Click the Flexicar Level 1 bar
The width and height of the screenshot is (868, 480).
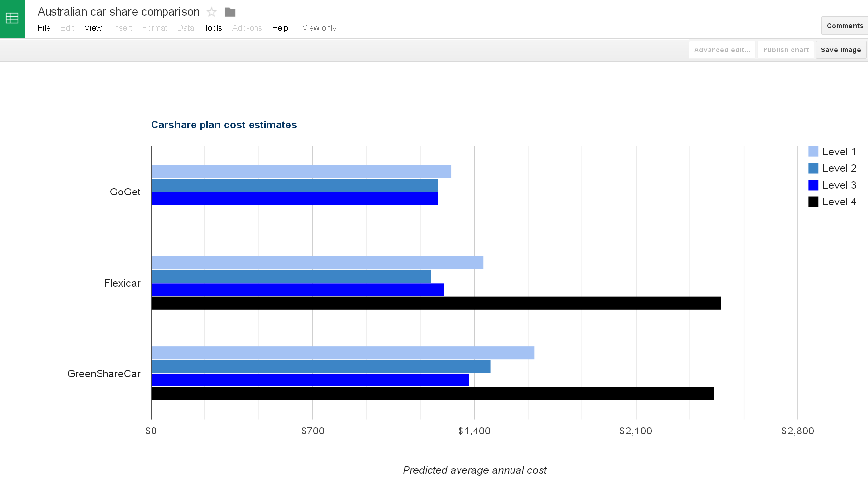[x=317, y=263]
